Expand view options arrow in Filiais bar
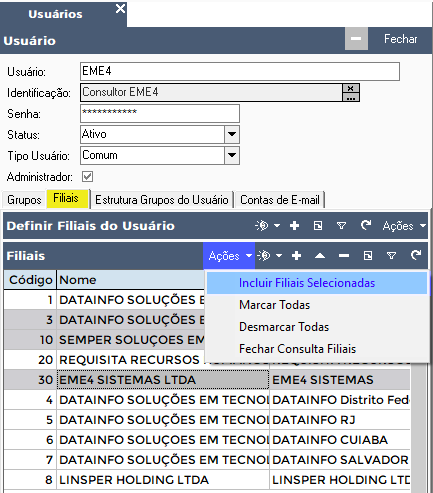 pyautogui.click(x=279, y=256)
